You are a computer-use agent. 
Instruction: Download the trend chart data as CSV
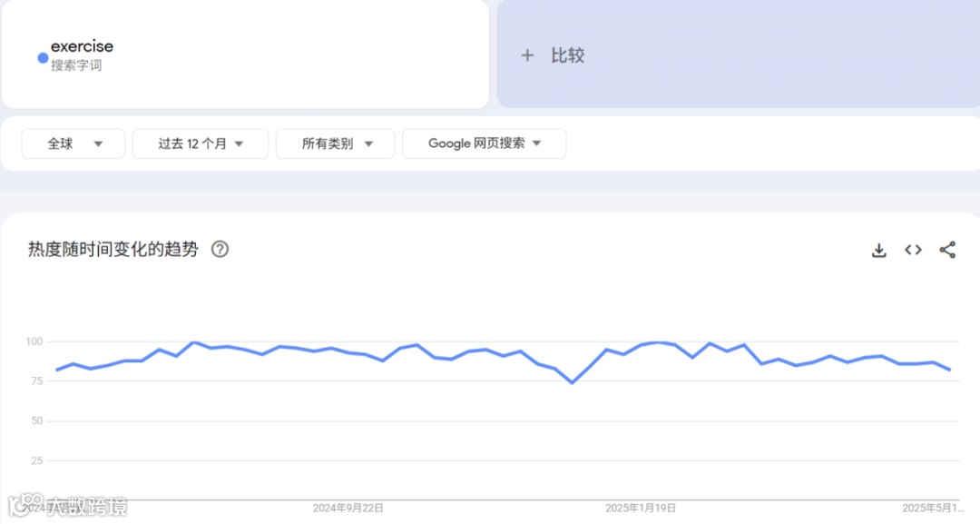pyautogui.click(x=878, y=250)
